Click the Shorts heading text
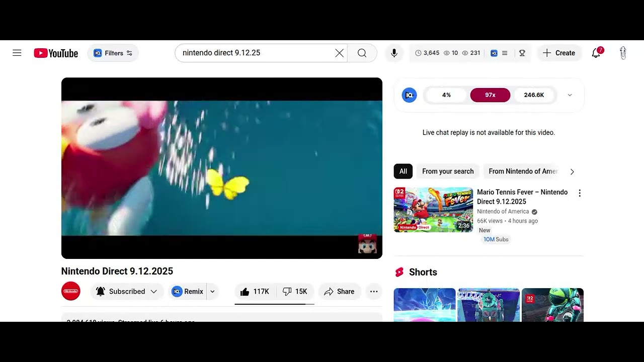The width and height of the screenshot is (644, 362). 423,272
